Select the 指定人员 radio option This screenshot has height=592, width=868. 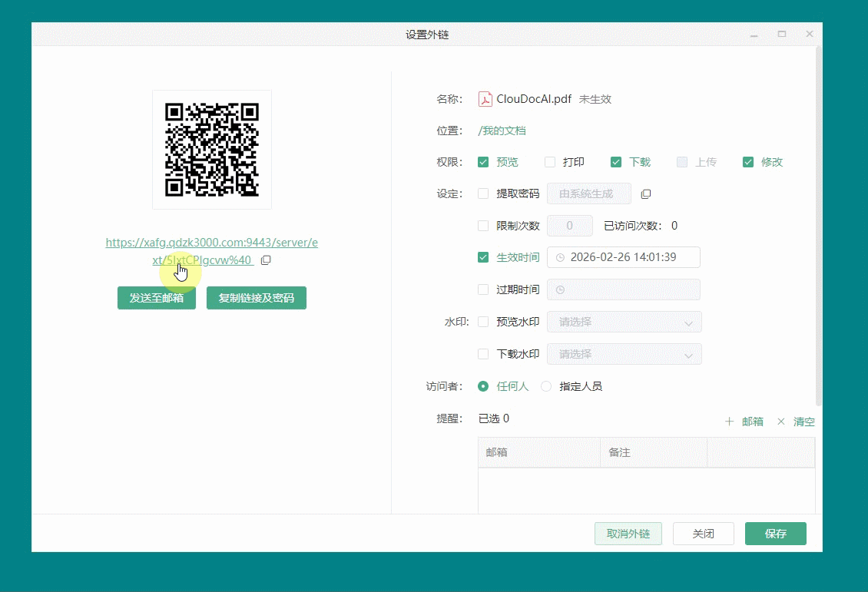[545, 386]
